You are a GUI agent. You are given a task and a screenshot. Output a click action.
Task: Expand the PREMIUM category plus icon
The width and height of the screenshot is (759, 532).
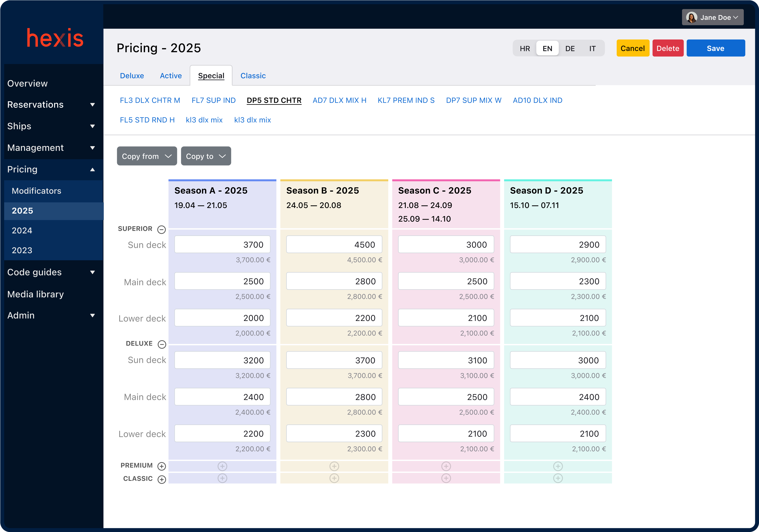tap(162, 466)
